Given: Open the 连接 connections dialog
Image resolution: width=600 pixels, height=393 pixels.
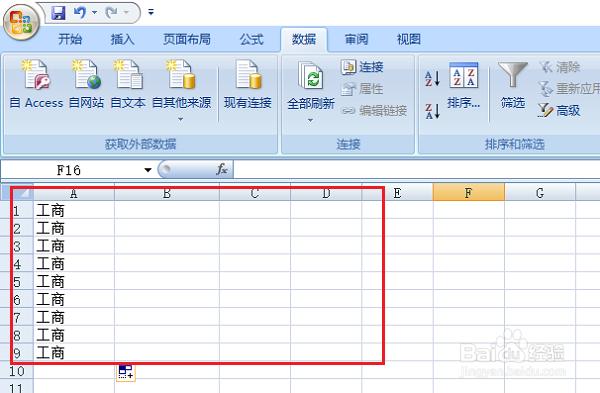Looking at the screenshot, I should tap(362, 67).
